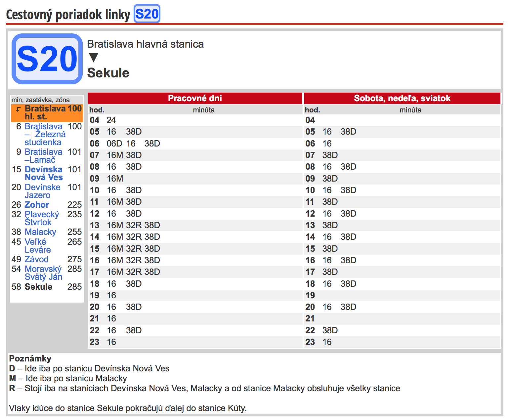The image size is (508, 420).
Task: Open Bratislava – Železná studienka stop link
Action: (x=45, y=134)
